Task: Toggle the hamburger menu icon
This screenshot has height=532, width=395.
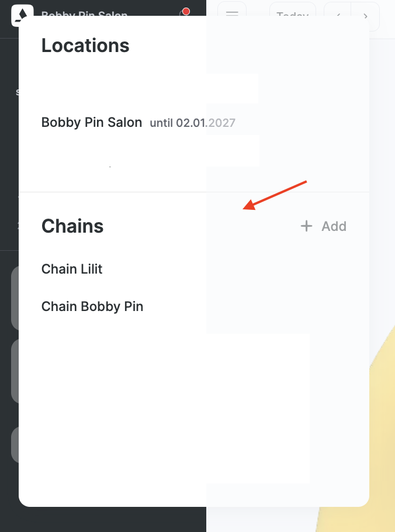Action: click(x=232, y=12)
